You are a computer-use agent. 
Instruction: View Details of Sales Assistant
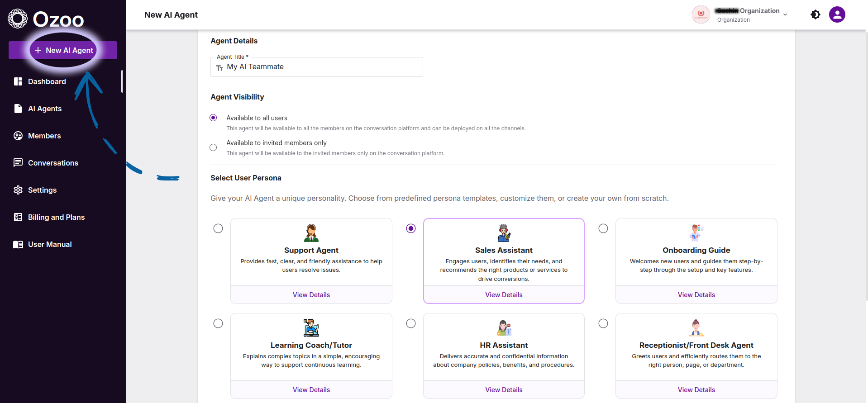[504, 295]
